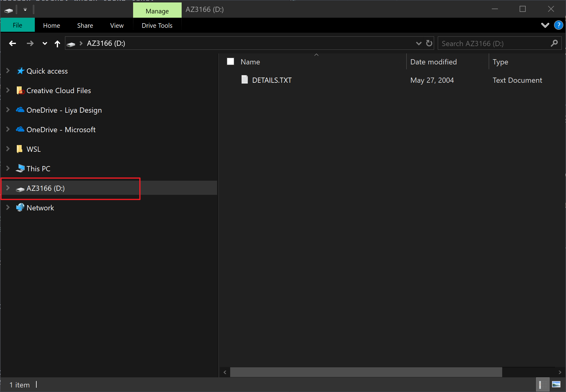Open the Manage contextual tab
The width and height of the screenshot is (566, 392).
click(157, 11)
